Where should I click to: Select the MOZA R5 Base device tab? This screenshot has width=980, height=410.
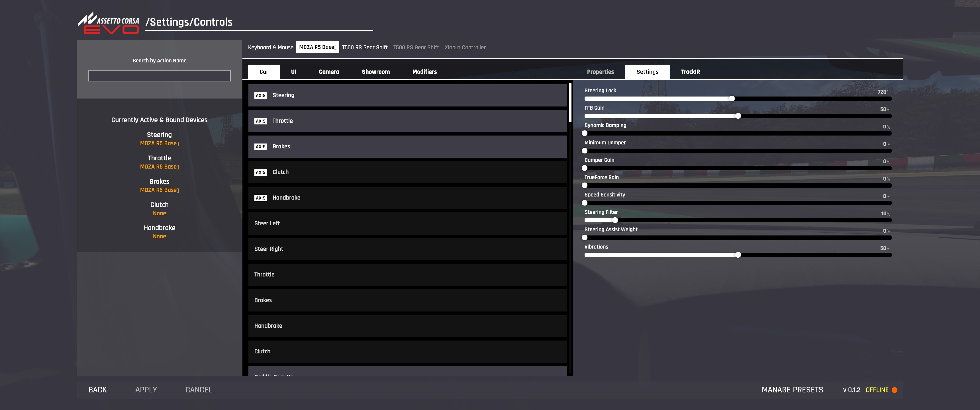tap(318, 47)
